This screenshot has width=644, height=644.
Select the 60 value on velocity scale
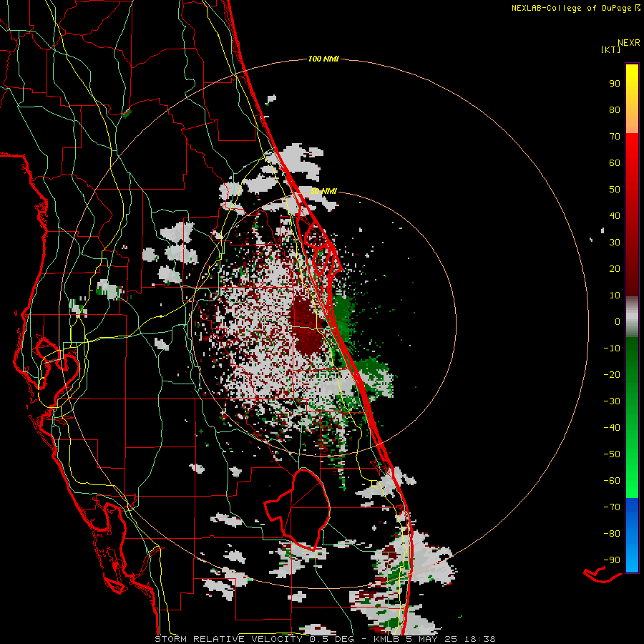pos(615,162)
